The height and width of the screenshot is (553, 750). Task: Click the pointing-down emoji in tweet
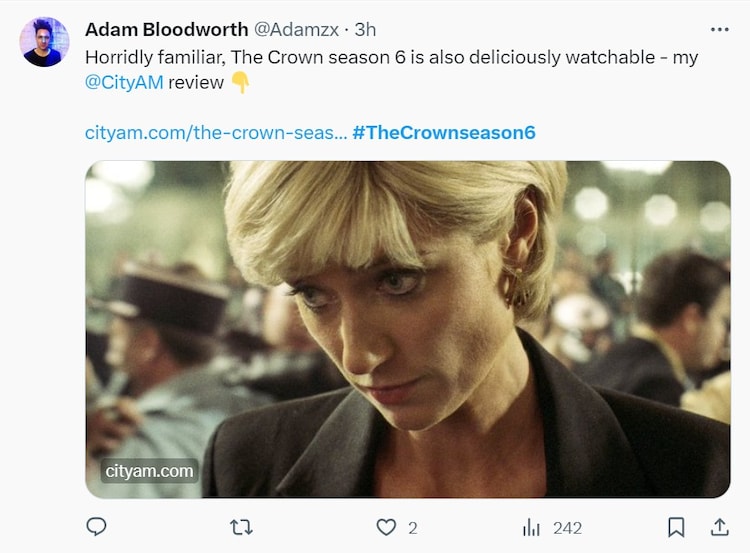[x=241, y=83]
